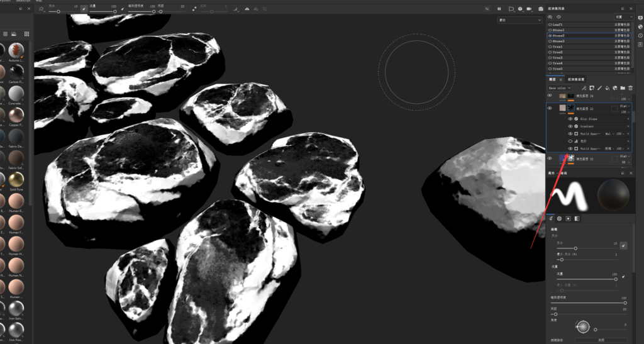Remove the Blur Slope effect with its X
644x344 pixels.
(x=628, y=119)
